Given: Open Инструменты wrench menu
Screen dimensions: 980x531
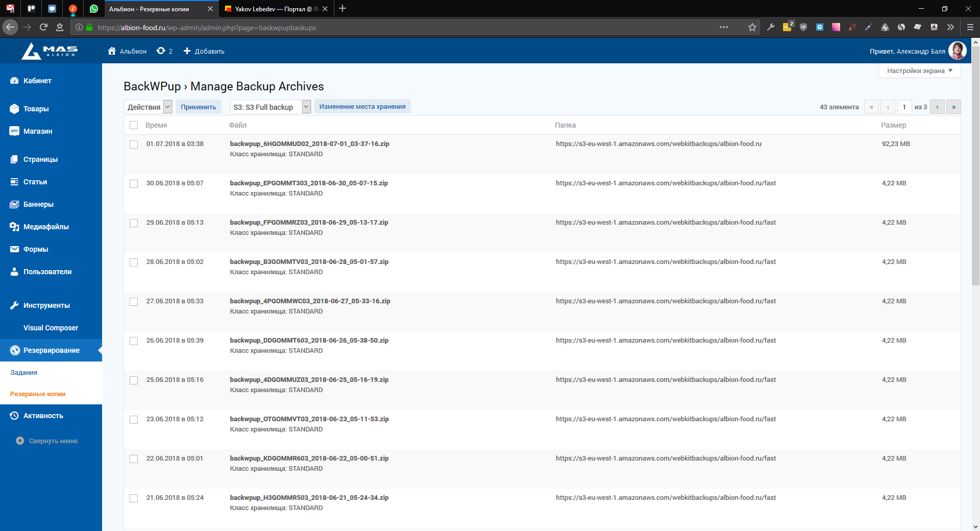Looking at the screenshot, I should click(46, 305).
